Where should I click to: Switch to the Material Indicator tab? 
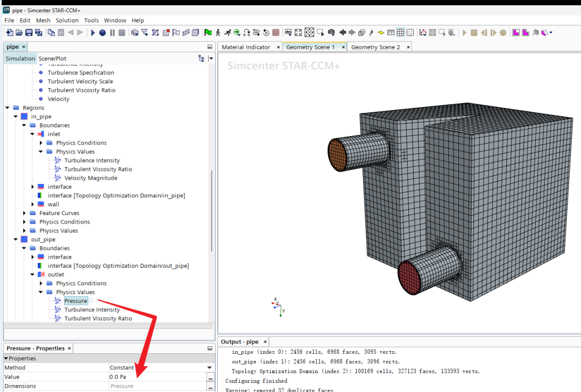click(x=246, y=47)
